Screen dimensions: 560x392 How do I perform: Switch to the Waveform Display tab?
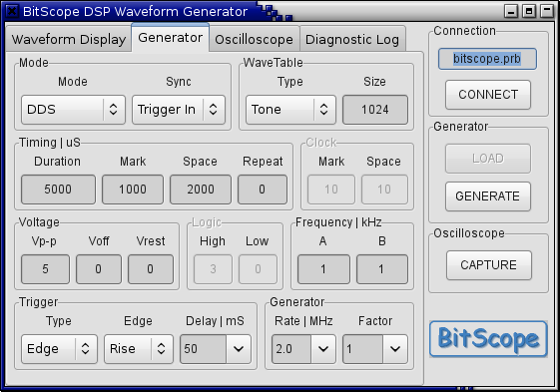pyautogui.click(x=69, y=39)
